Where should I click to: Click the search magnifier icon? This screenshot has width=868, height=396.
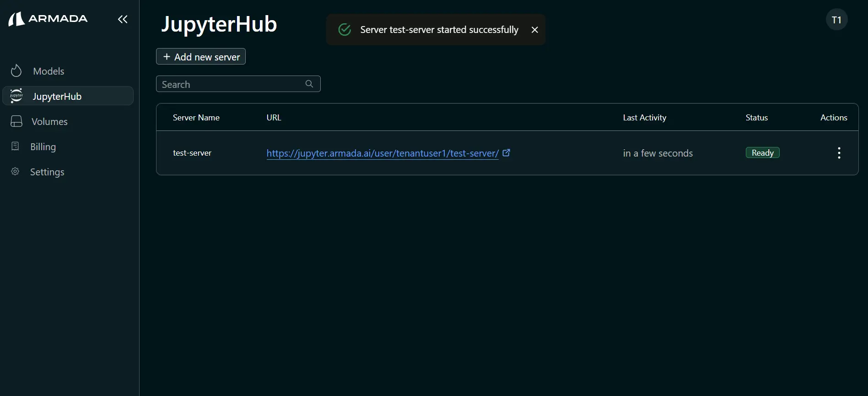tap(309, 84)
